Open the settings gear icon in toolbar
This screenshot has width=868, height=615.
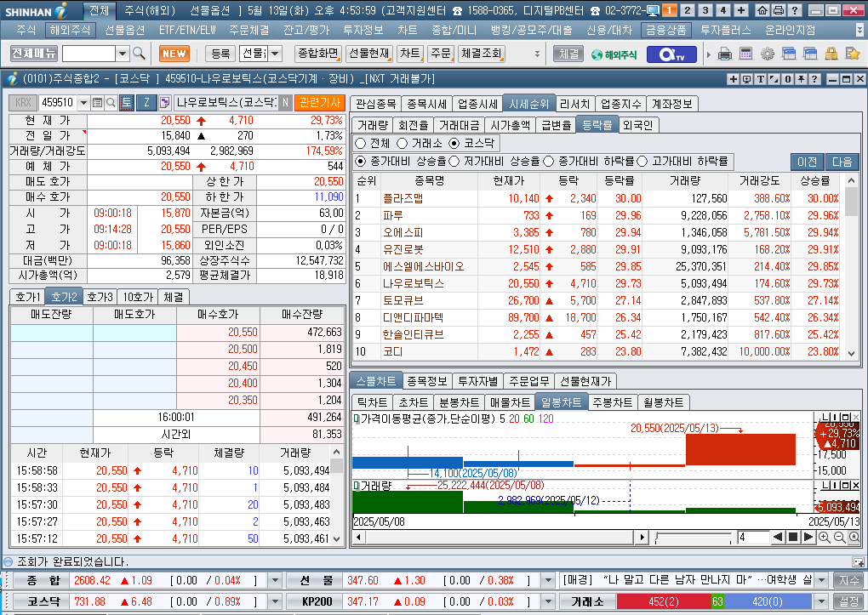[x=768, y=54]
